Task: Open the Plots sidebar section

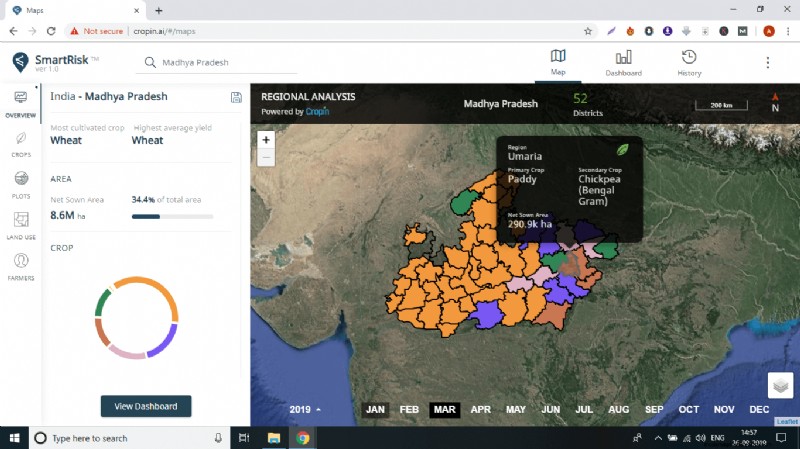Action: [20, 183]
